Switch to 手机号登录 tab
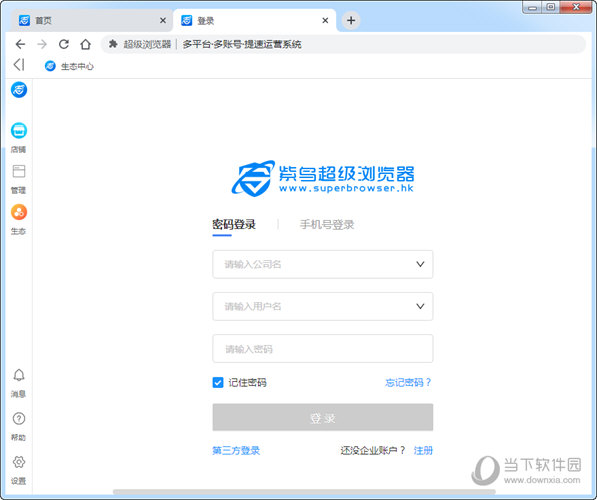 point(327,225)
